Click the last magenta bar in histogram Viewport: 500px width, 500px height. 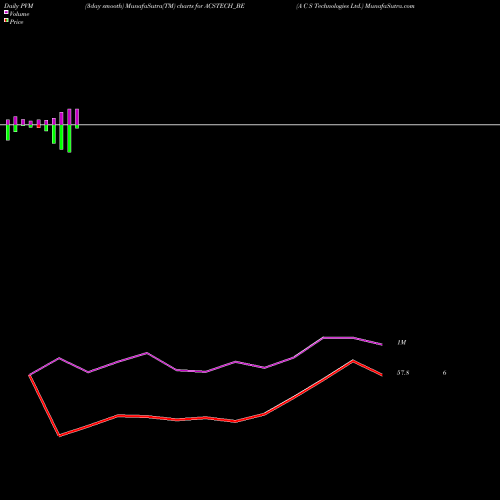tap(77, 117)
